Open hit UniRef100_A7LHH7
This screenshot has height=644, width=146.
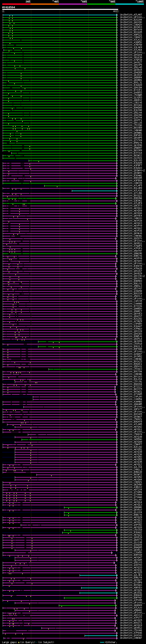(131, 15)
